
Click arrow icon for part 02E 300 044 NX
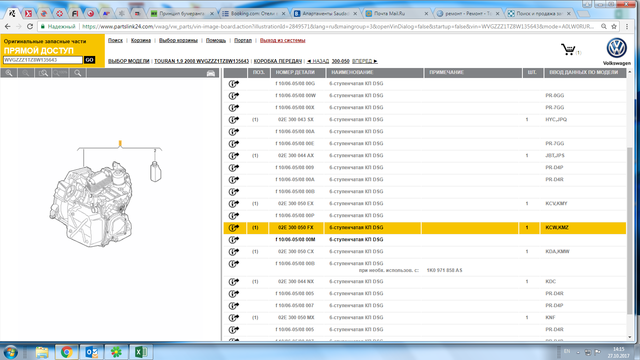pos(233,282)
